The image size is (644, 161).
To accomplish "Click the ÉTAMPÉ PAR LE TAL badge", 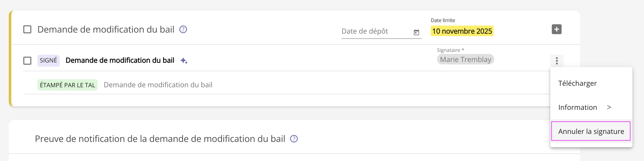I will [67, 85].
